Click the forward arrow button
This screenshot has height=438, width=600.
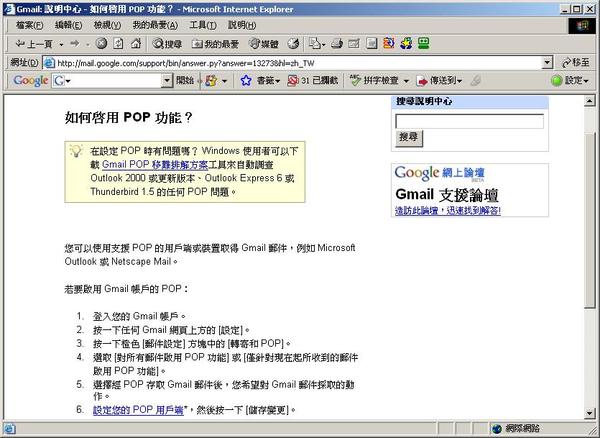(75, 44)
